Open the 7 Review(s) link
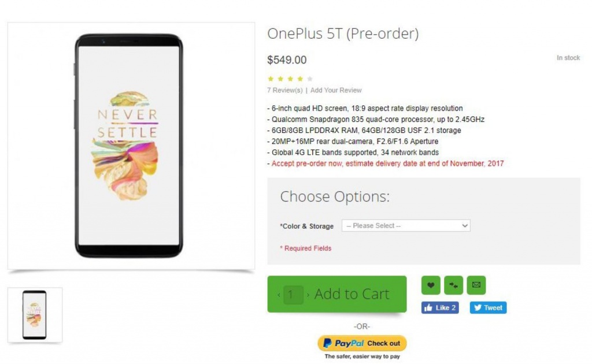 pos(284,90)
